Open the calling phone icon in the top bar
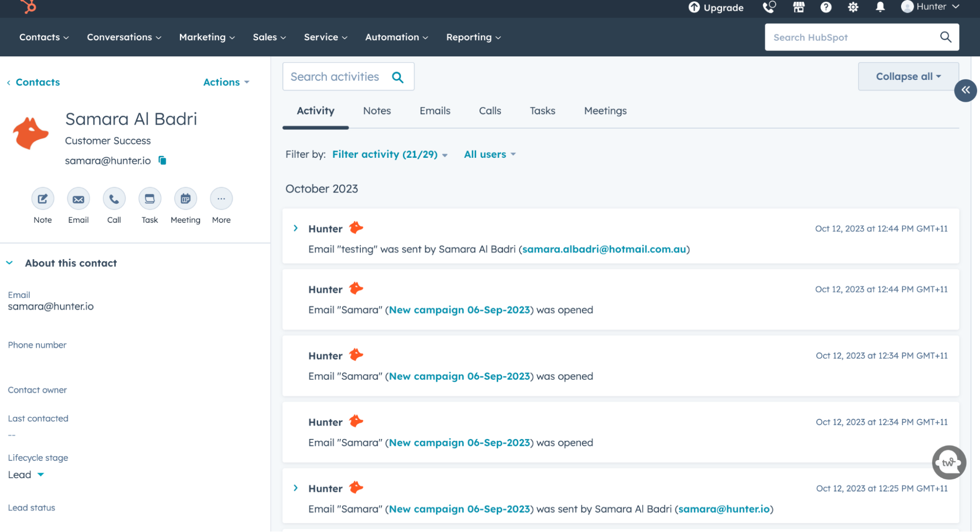This screenshot has width=980, height=532. click(x=769, y=7)
